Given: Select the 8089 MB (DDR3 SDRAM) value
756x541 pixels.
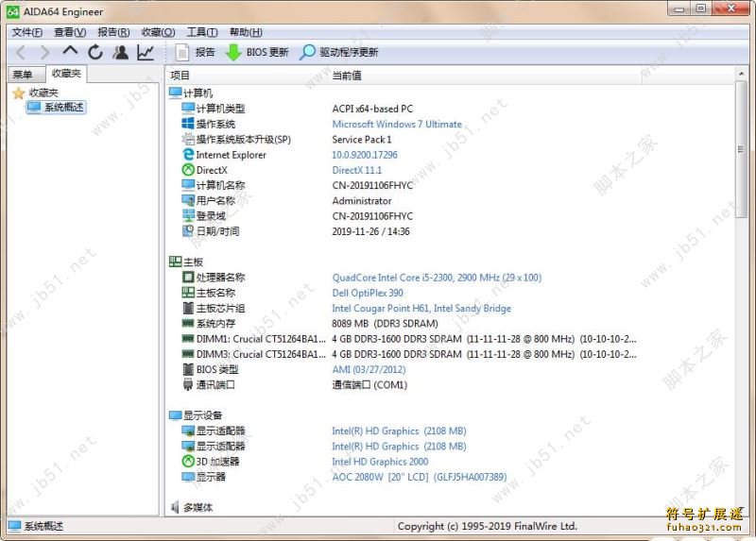Looking at the screenshot, I should tap(386, 323).
